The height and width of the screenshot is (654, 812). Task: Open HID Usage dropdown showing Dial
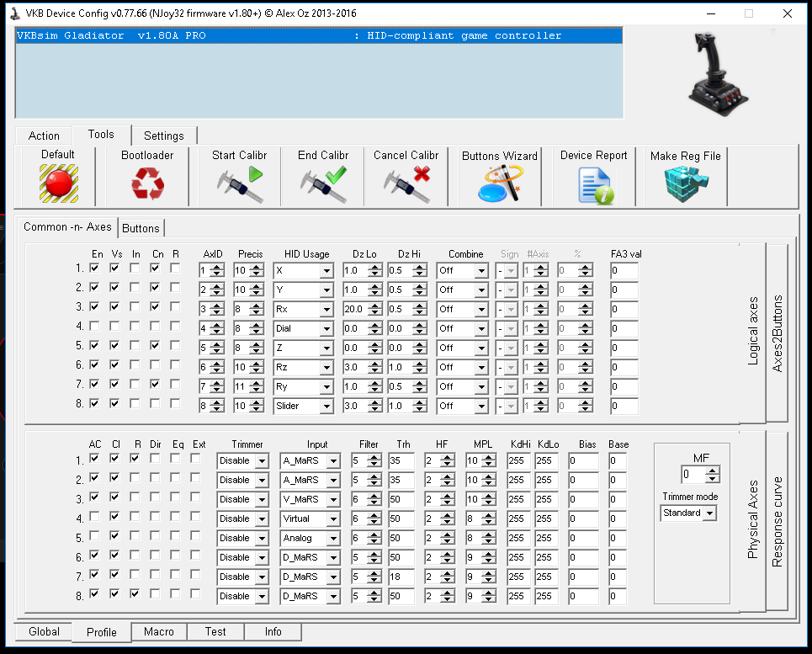coord(326,329)
